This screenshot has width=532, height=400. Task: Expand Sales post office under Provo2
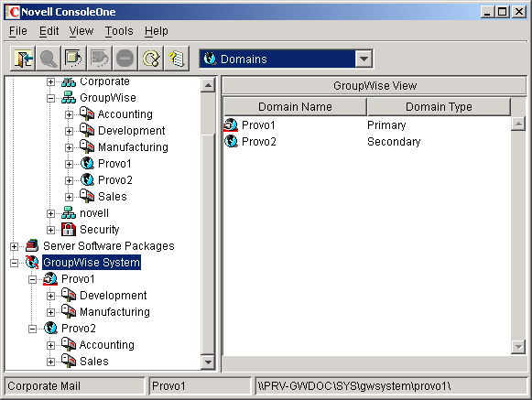point(50,362)
